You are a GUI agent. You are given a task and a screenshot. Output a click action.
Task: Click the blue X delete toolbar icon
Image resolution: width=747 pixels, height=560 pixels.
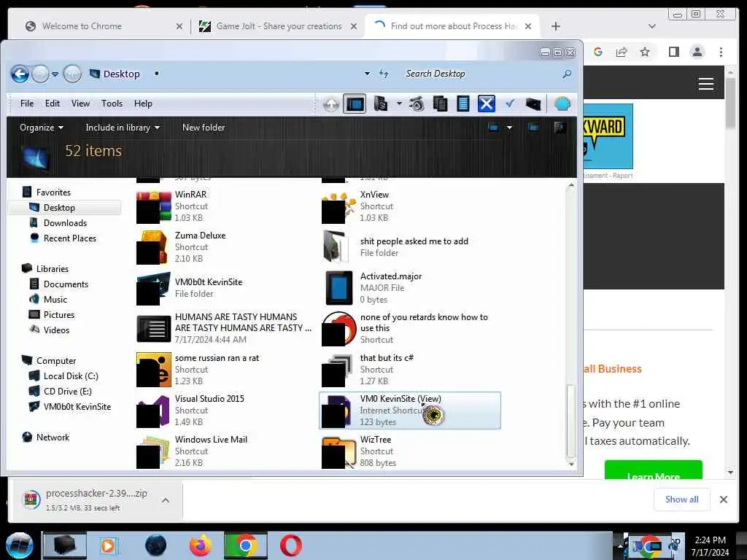[x=487, y=104]
